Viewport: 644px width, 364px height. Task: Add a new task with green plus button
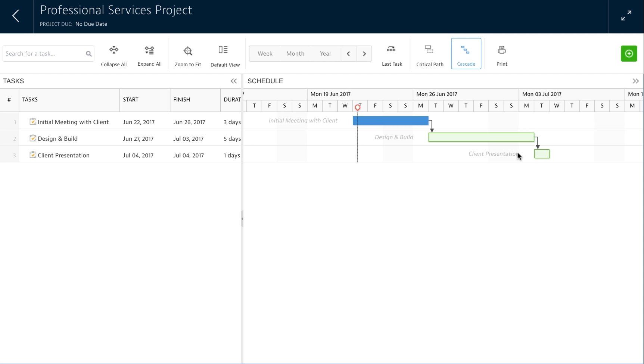point(629,53)
